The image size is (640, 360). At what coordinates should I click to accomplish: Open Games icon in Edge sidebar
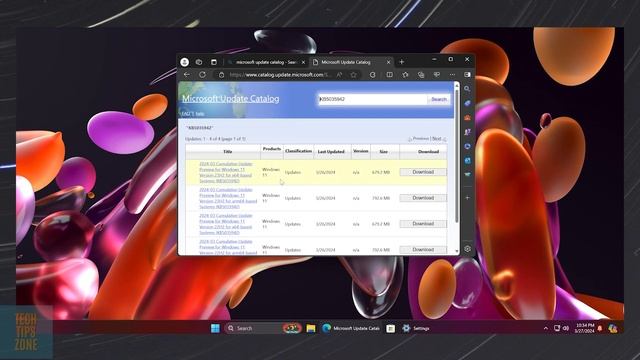point(467,132)
